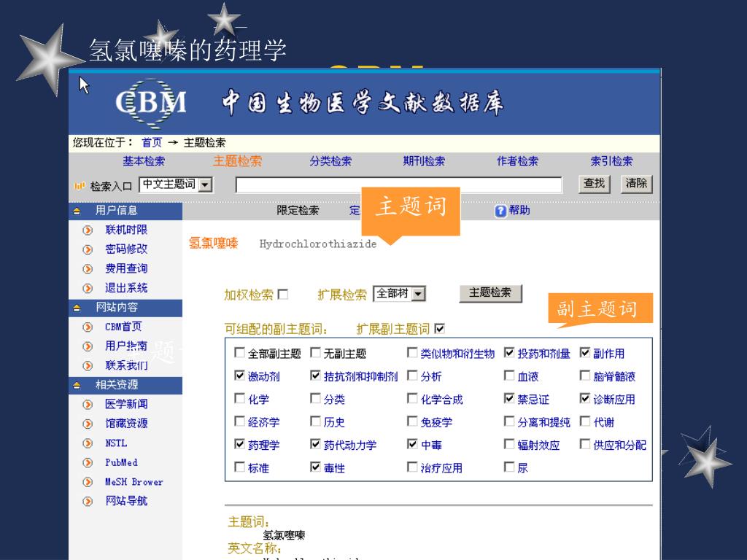This screenshot has width=747, height=560.
Task: Click the search keyword input field
Action: click(399, 184)
